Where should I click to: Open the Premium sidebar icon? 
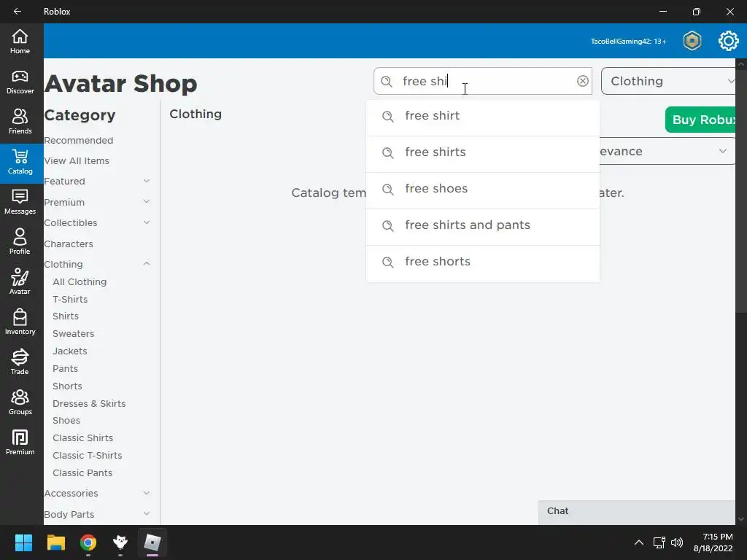pyautogui.click(x=20, y=443)
